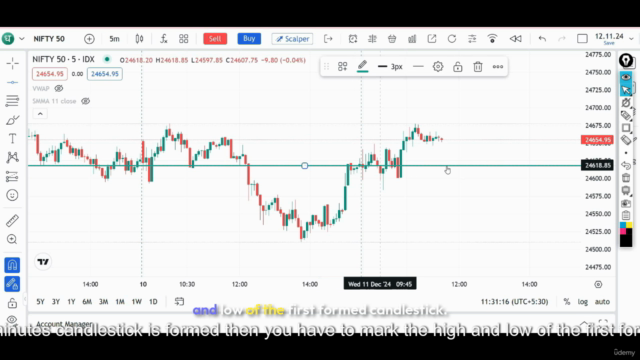Add symbol to compare with plus icon

pyautogui.click(x=89, y=39)
